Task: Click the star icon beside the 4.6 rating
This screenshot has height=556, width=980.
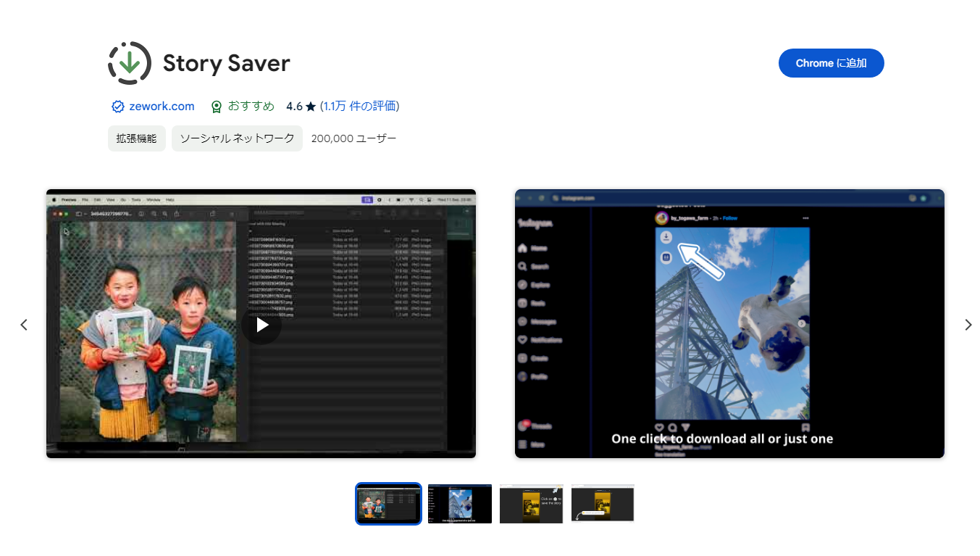Action: click(x=311, y=107)
